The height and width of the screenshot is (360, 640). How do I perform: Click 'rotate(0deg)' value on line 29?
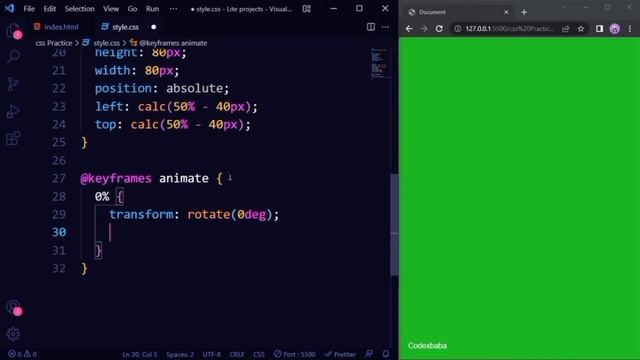click(229, 215)
